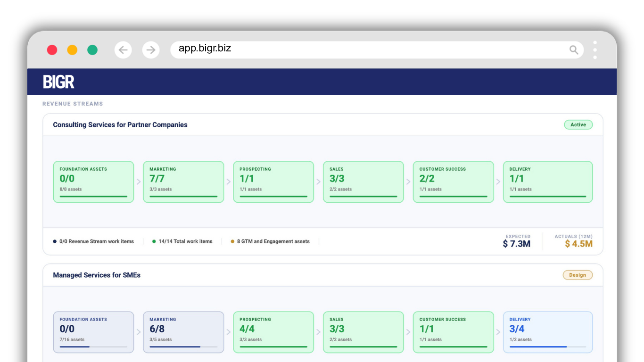Select Marketing 6/8 stage card
Screen dimensions: 644x362
[183, 332]
